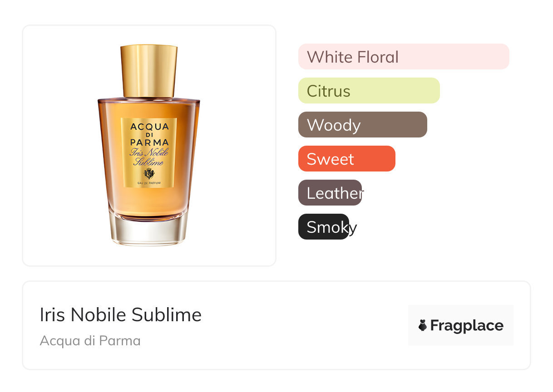This screenshot has width=553, height=392.
Task: Click the gold cap of the bottle
Action: click(149, 71)
